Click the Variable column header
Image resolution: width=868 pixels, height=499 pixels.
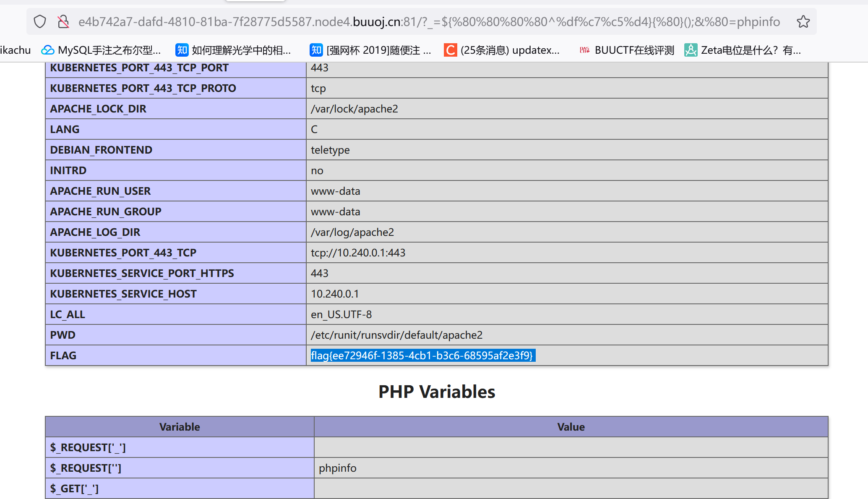180,427
